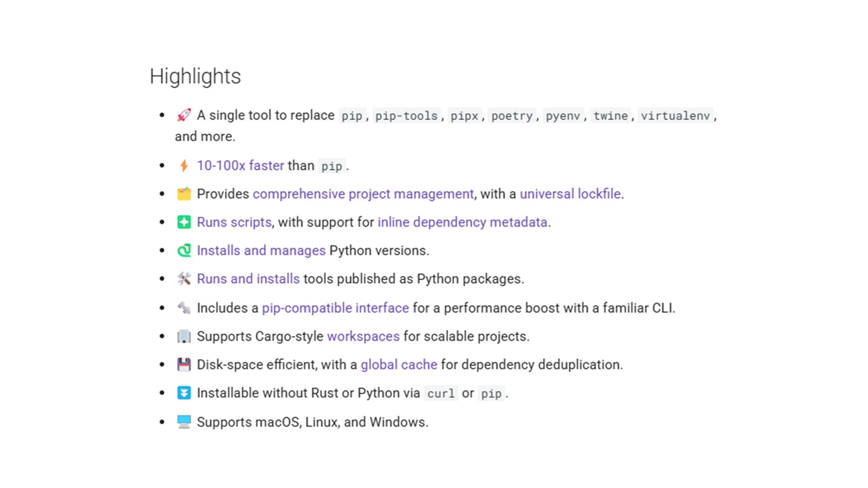Open the pip-compatible interface link

(335, 308)
